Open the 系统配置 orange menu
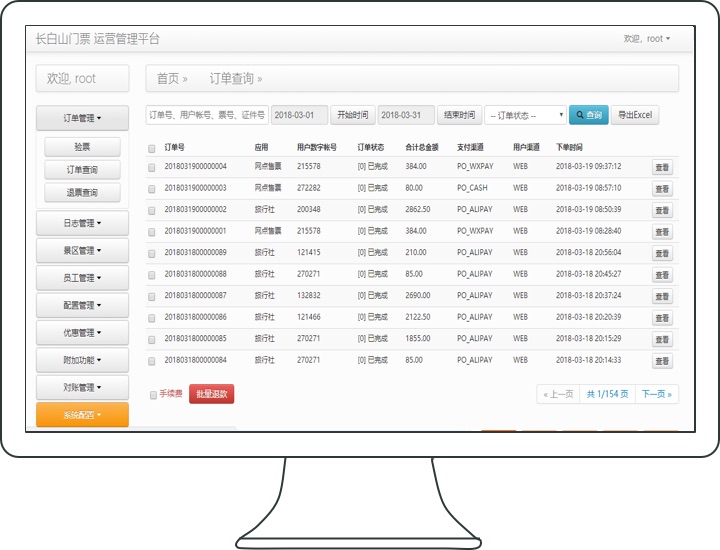This screenshot has height=550, width=720. point(82,414)
